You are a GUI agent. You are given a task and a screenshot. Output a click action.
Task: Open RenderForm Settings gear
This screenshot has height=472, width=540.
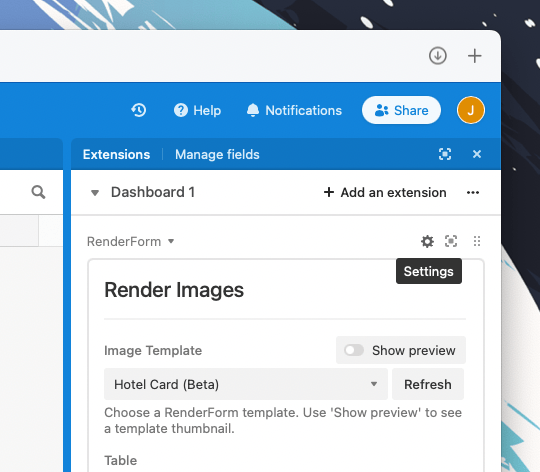pos(427,241)
